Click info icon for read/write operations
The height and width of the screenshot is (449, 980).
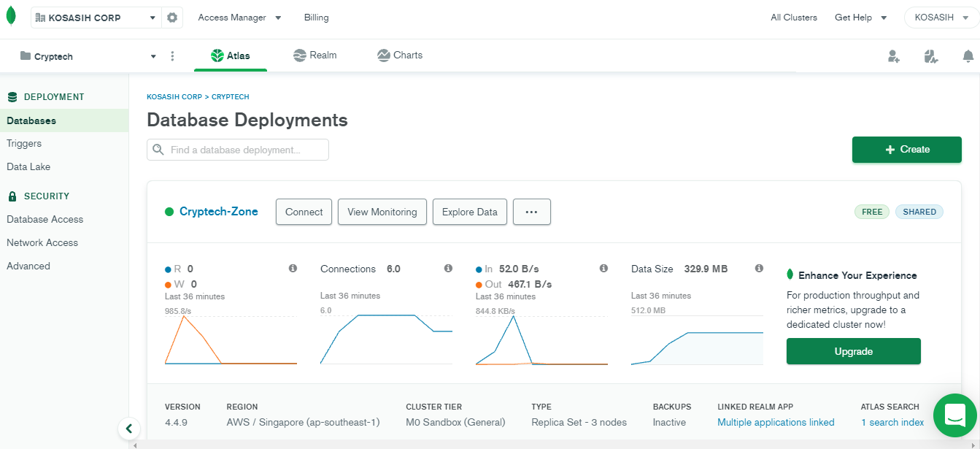(293, 269)
